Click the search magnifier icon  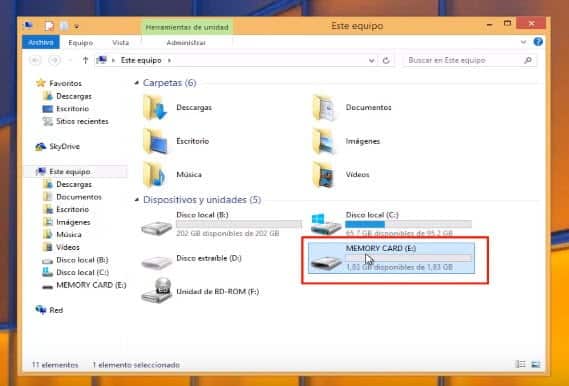tap(528, 60)
